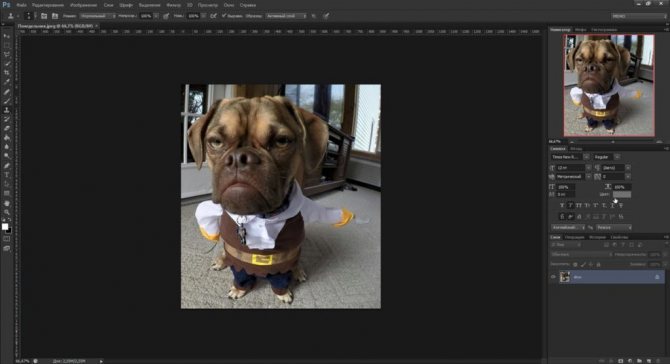Hide the Фон layer with eye icon
670x364 pixels.
(553, 277)
